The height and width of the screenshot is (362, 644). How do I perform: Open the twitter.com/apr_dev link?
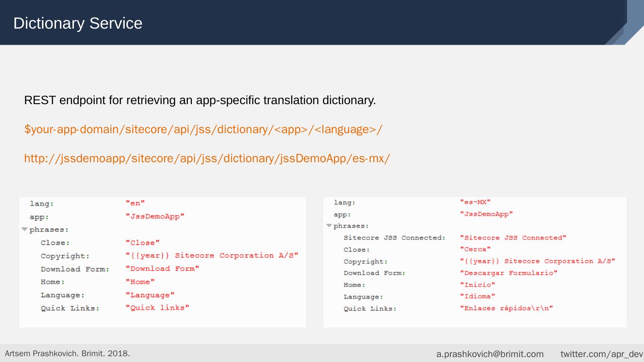[601, 354]
